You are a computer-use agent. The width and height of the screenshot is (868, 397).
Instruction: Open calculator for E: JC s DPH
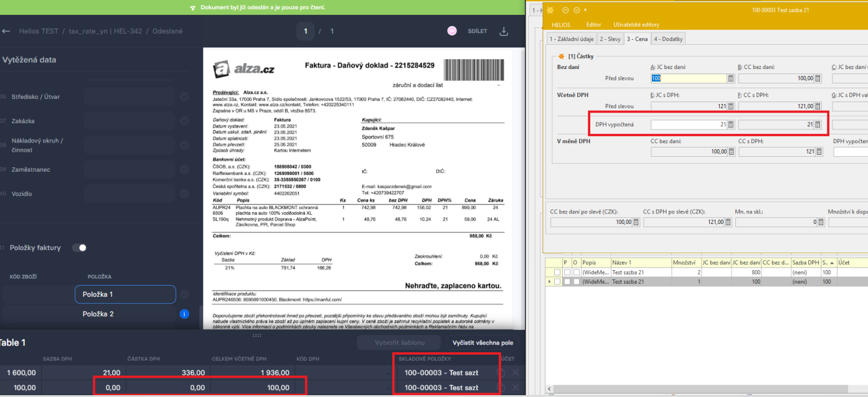tap(731, 106)
